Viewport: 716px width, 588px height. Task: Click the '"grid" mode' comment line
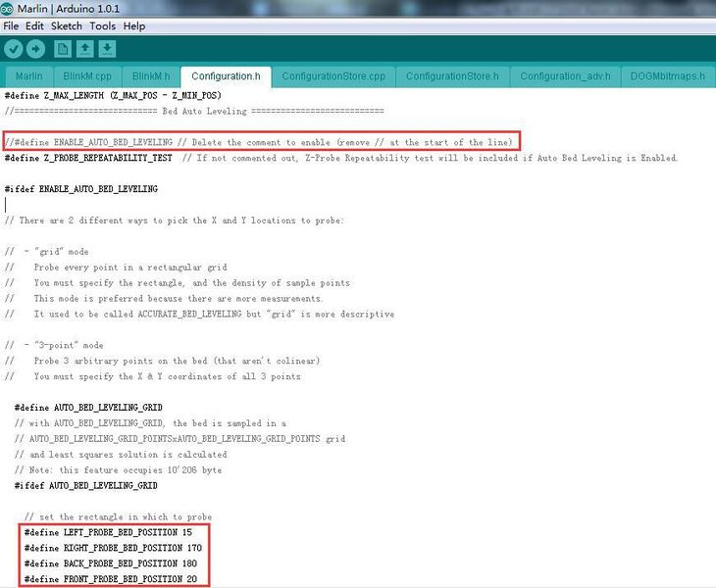(46, 251)
